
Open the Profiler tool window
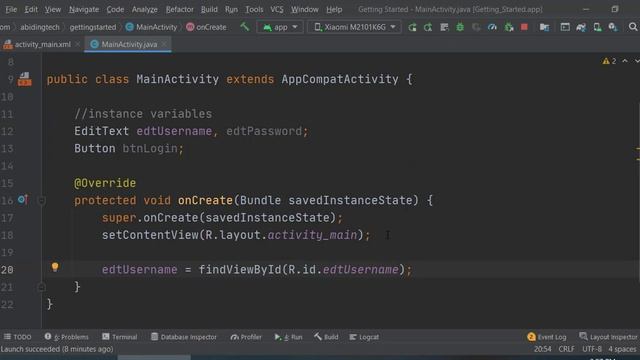246,337
